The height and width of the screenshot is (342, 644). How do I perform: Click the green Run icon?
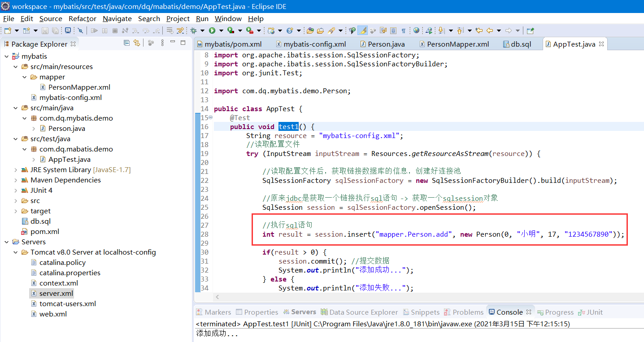(212, 30)
